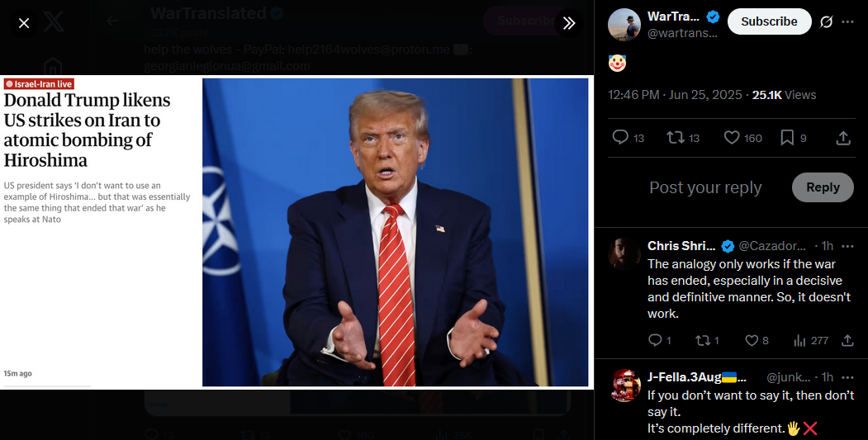
Task: Like the WarTranslated post with 160 likes
Action: [732, 137]
